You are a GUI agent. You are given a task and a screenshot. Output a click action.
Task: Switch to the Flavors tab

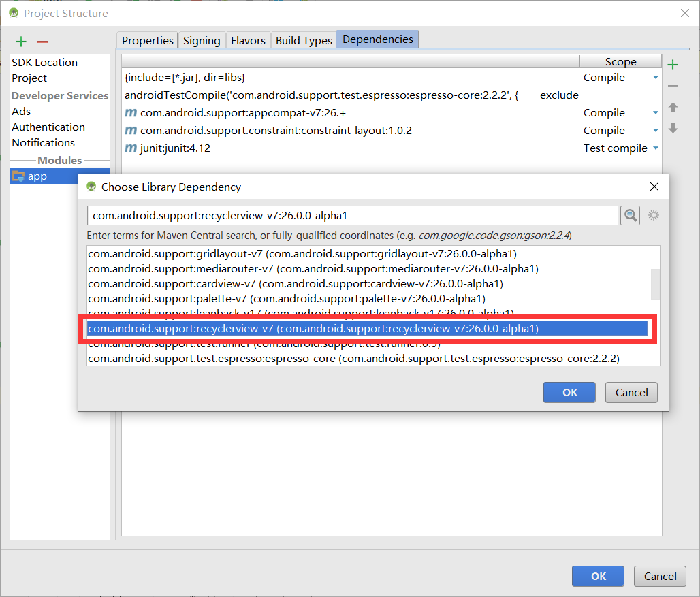[x=248, y=40]
